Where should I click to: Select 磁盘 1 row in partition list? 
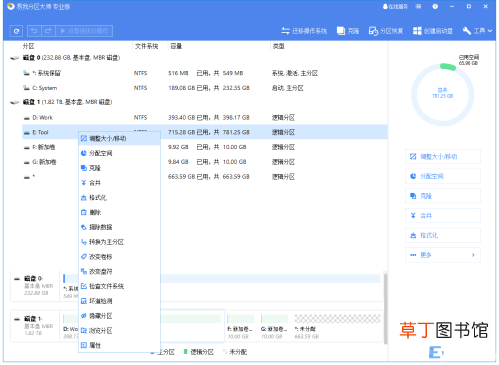(x=198, y=102)
